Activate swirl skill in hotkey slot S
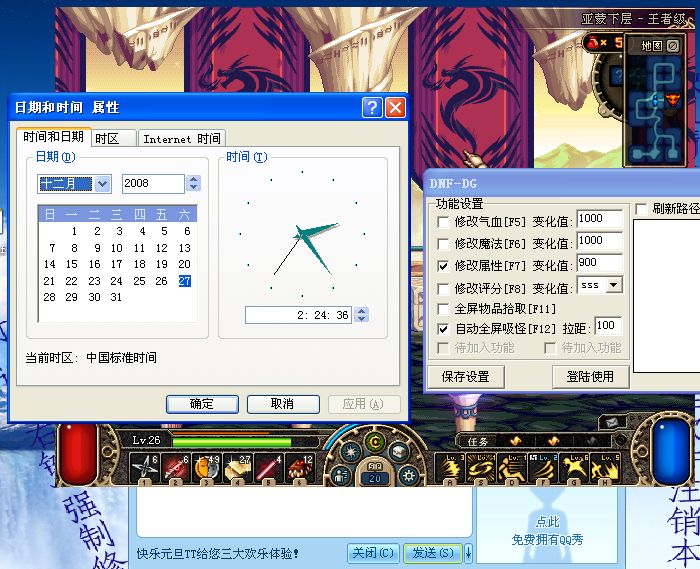The image size is (700, 569). (x=481, y=468)
